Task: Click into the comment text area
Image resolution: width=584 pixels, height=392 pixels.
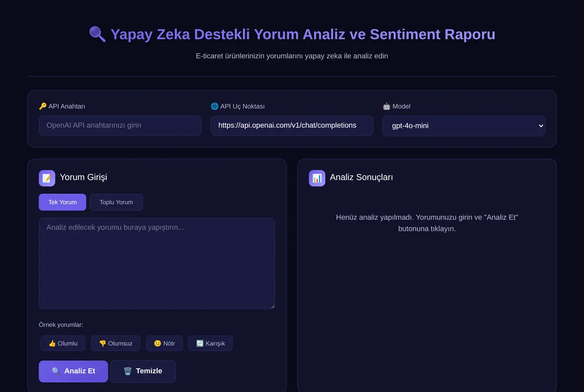Action: [157, 263]
